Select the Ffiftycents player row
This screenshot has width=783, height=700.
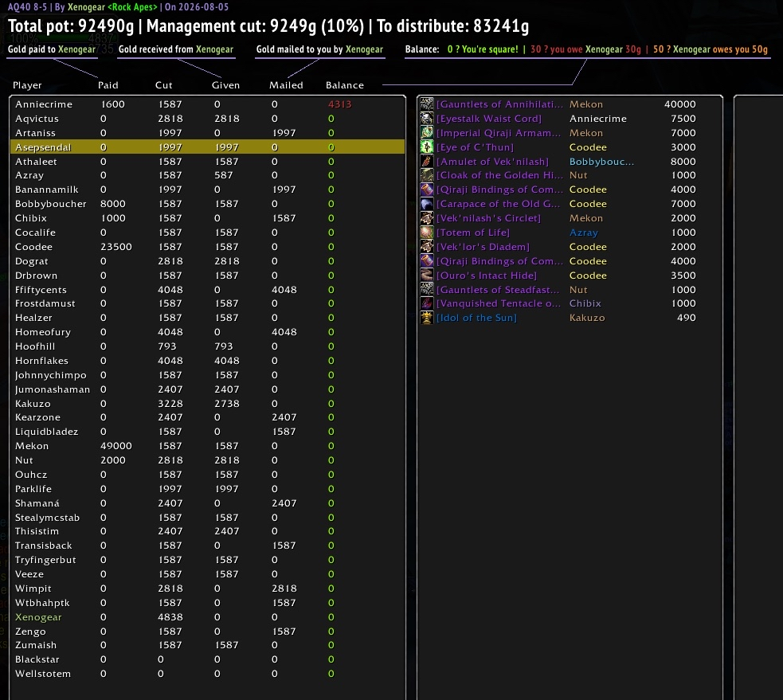pyautogui.click(x=207, y=290)
